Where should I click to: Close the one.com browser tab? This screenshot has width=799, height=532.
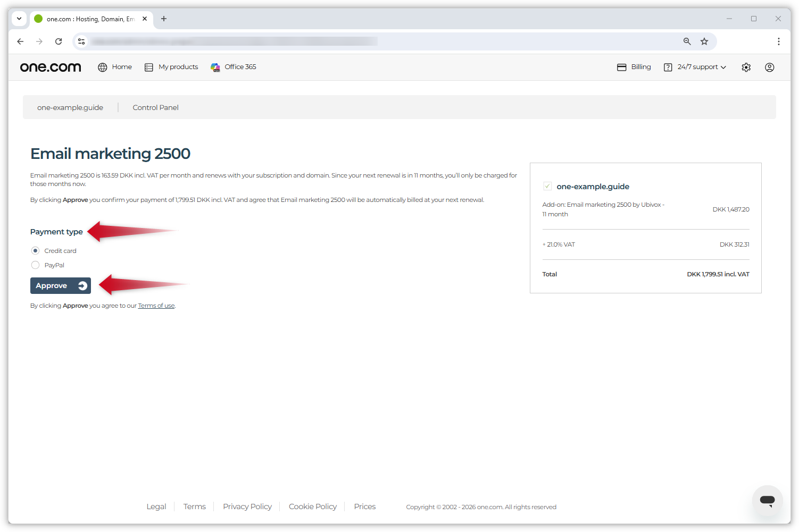[x=145, y=19]
